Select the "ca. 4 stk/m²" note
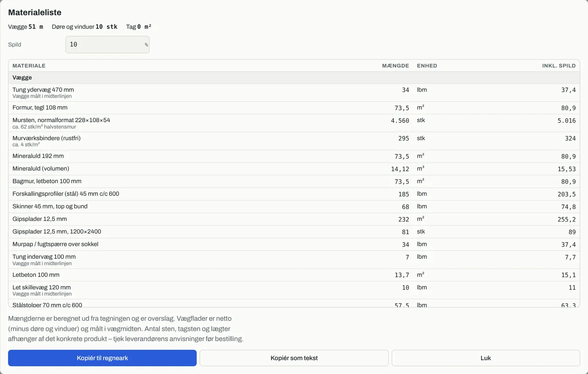Screen dimensions: 588x374 pyautogui.click(x=26, y=145)
